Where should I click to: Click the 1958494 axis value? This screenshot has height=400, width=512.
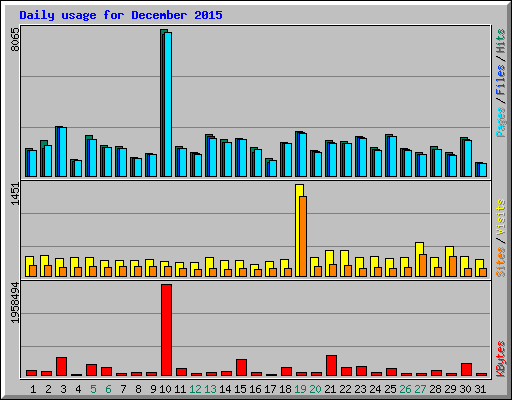(x=15, y=303)
